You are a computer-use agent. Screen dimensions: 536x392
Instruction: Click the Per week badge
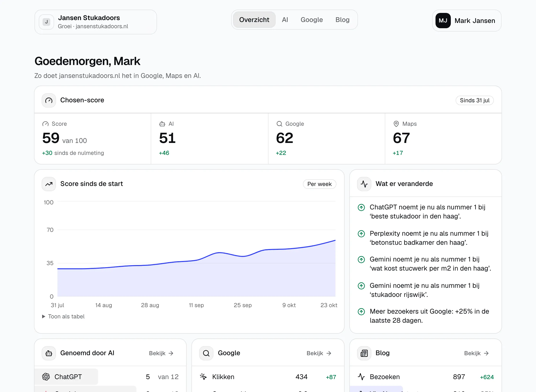(319, 184)
